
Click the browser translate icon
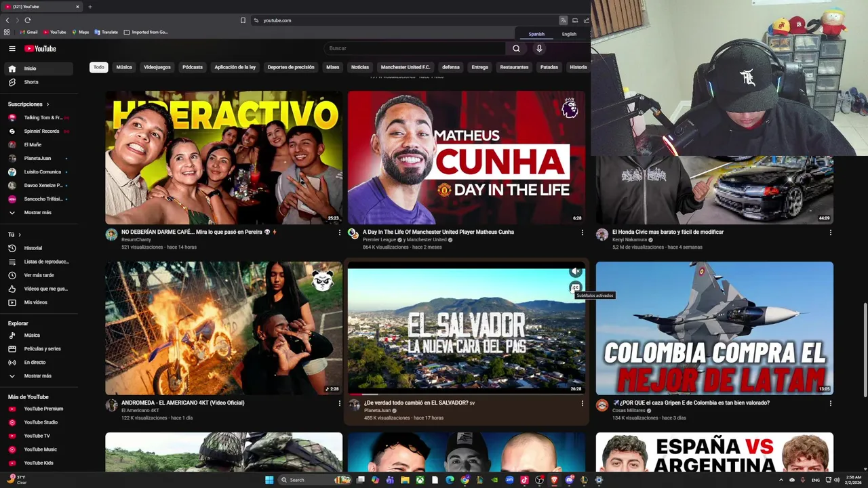[x=563, y=20]
